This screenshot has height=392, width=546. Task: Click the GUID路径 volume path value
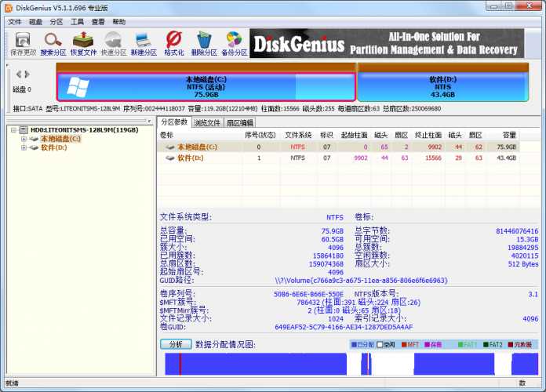point(361,281)
